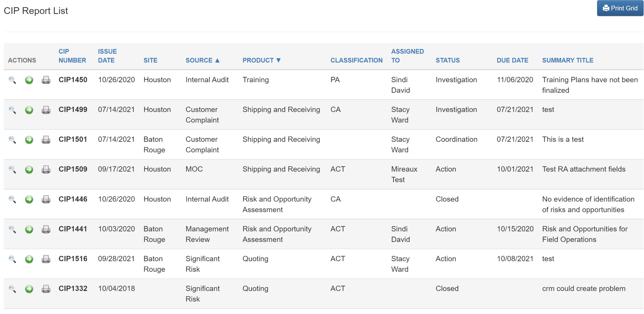Select the green arrow icon for CIP1441
This screenshot has width=644, height=314.
tap(29, 229)
